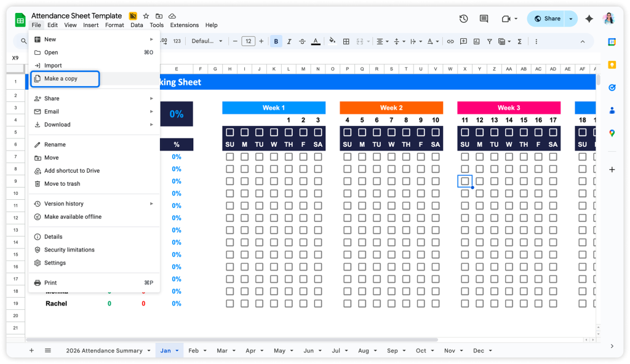
Task: Open the Format menu
Action: tap(115, 25)
